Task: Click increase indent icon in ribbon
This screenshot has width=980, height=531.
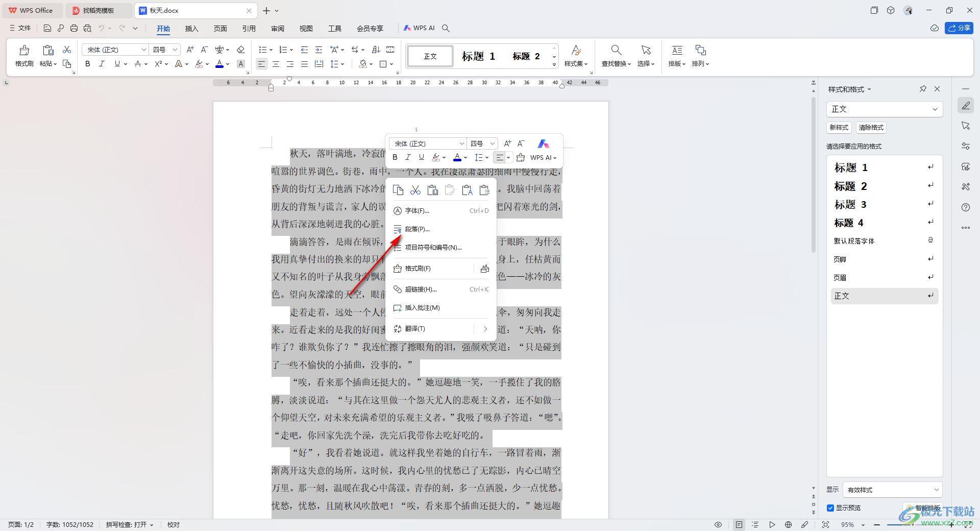Action: (x=319, y=50)
